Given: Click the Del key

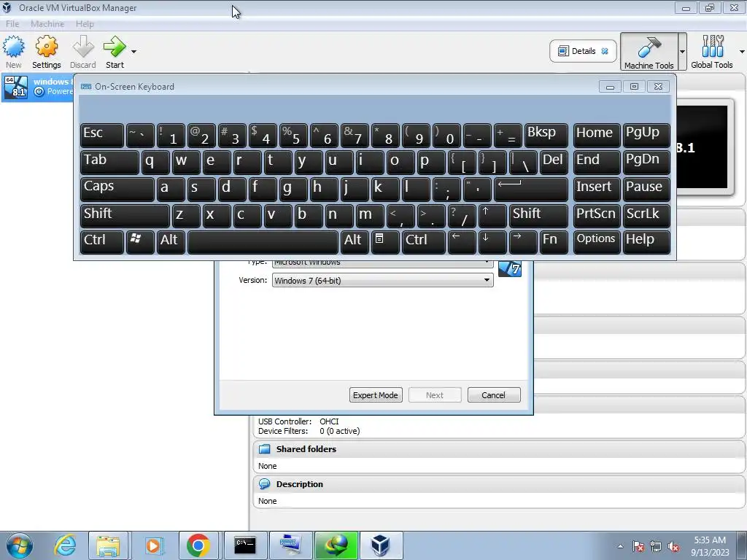Looking at the screenshot, I should 554,163.
